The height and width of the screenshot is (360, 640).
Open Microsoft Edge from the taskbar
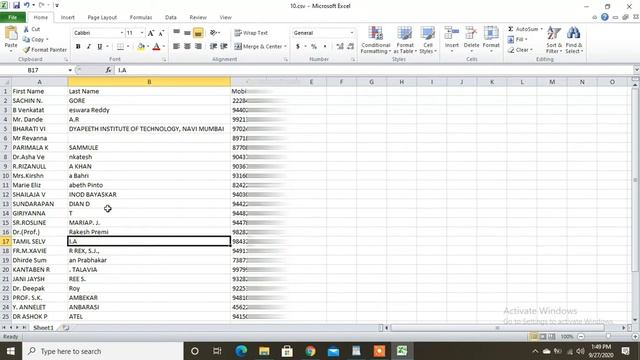tap(241, 351)
